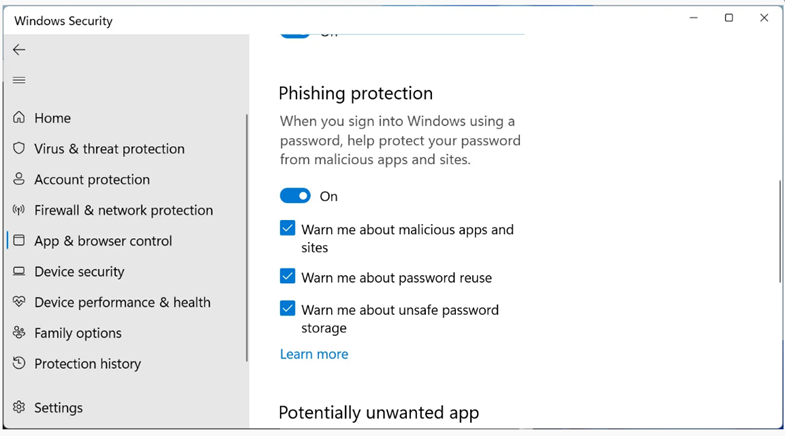
Task: Click the Virus & threat protection shield icon
Action: coord(19,148)
